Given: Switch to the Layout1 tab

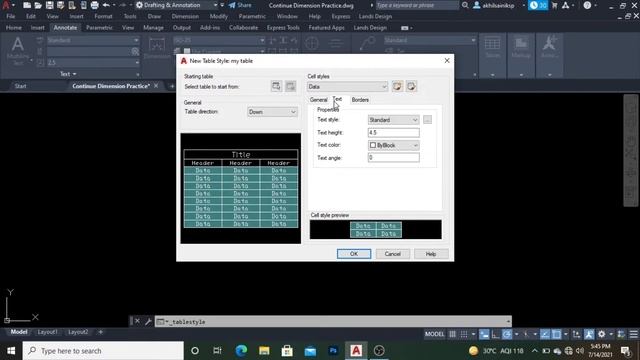Looking at the screenshot, I should point(47,332).
